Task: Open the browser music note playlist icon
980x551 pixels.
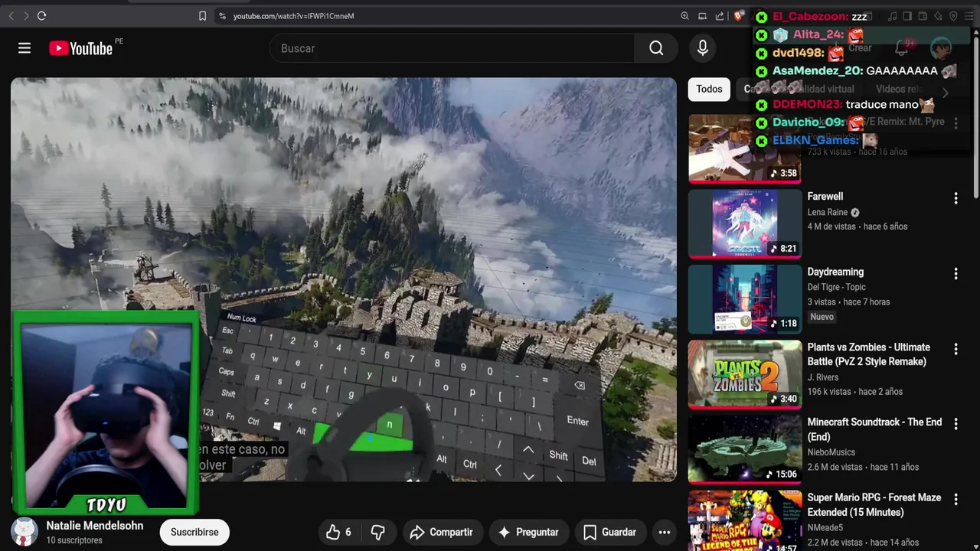Action: click(x=893, y=16)
